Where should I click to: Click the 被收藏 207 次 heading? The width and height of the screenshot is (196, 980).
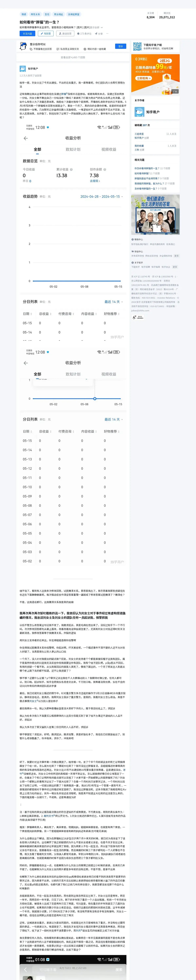[142, 125]
